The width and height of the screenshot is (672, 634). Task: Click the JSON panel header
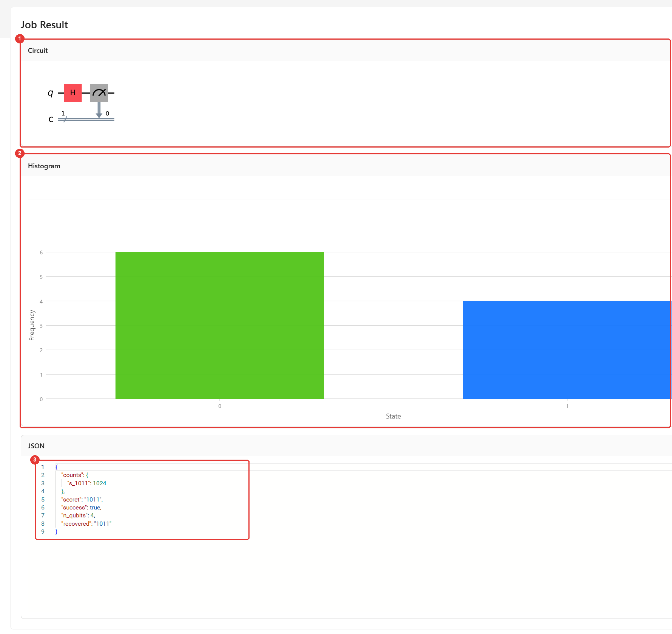tap(346, 446)
